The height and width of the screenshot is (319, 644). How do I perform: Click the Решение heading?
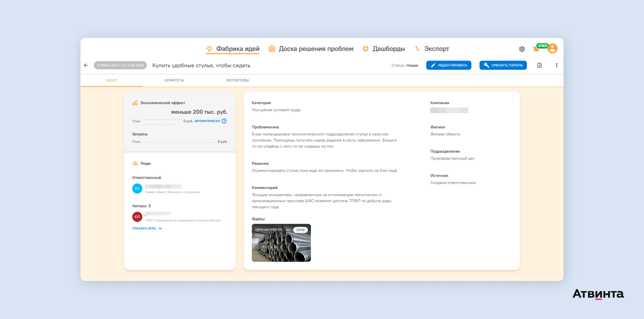tap(260, 164)
